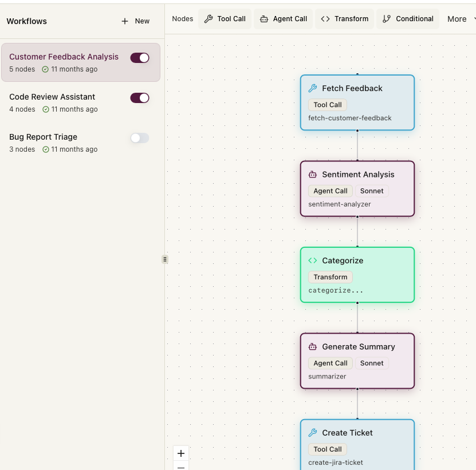
Task: Click the Sonnet model tag on Sentiment Analysis
Action: click(x=372, y=191)
